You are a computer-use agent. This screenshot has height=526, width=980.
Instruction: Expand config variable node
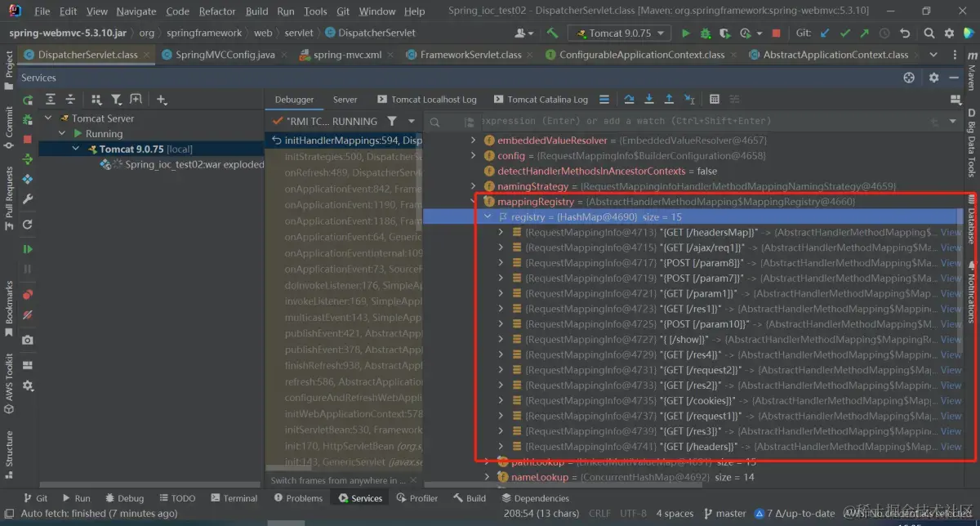(x=473, y=156)
